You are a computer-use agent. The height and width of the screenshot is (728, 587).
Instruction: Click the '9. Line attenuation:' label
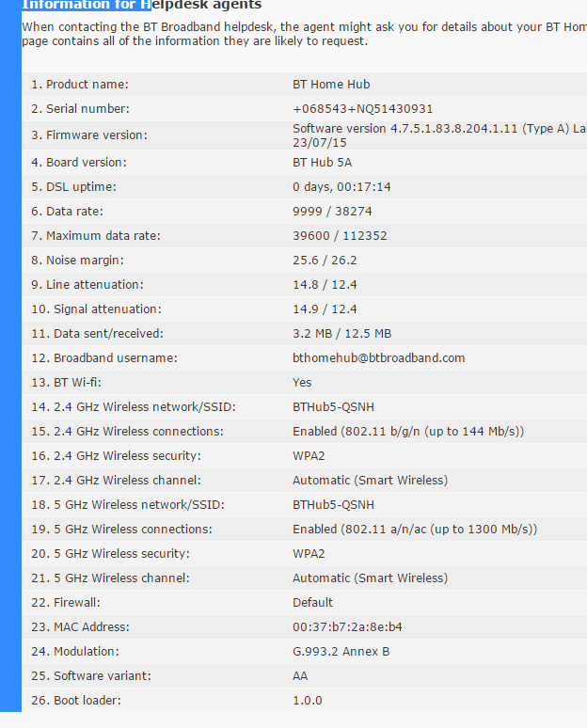click(x=87, y=285)
